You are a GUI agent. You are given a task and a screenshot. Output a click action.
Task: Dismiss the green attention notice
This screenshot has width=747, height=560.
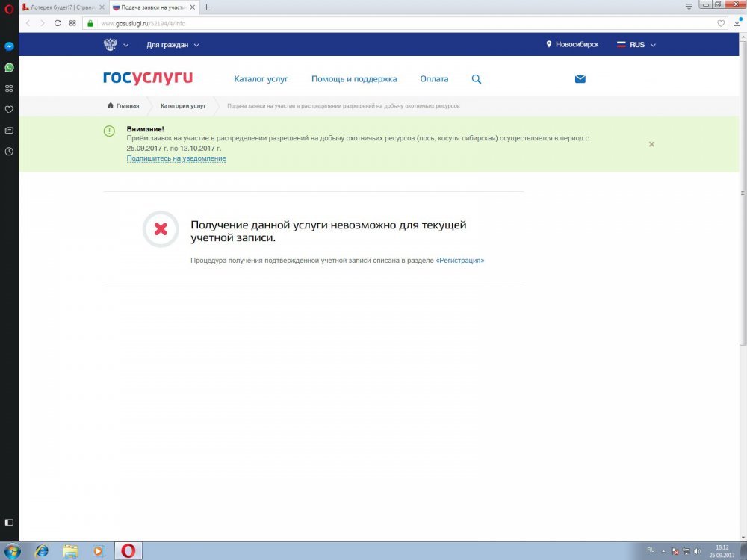tap(651, 144)
